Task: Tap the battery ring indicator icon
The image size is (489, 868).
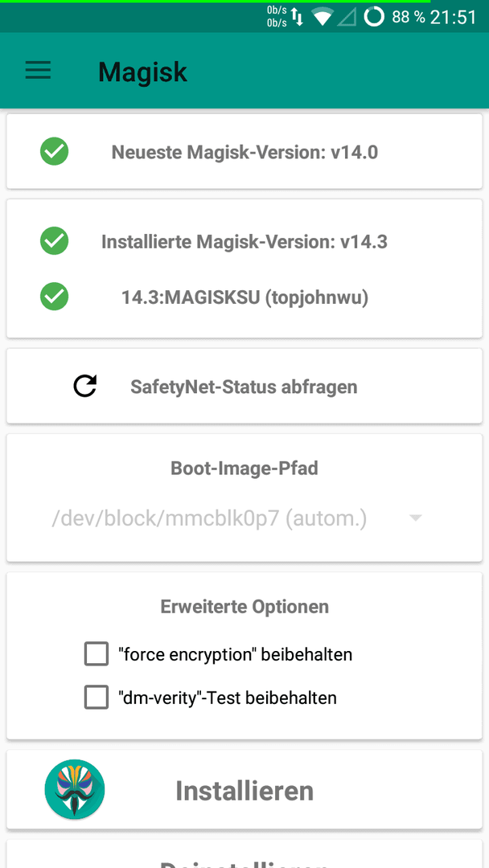Action: coord(374,17)
